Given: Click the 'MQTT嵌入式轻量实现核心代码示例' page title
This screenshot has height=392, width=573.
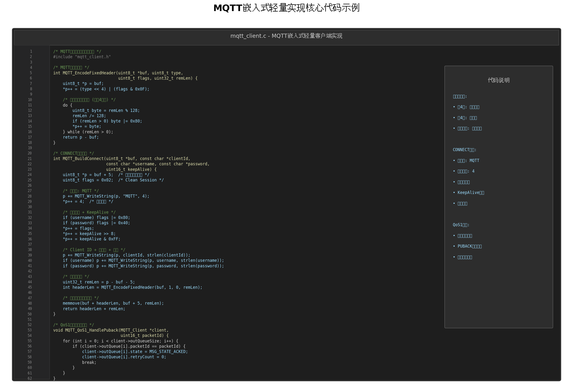Looking at the screenshot, I should (x=286, y=8).
